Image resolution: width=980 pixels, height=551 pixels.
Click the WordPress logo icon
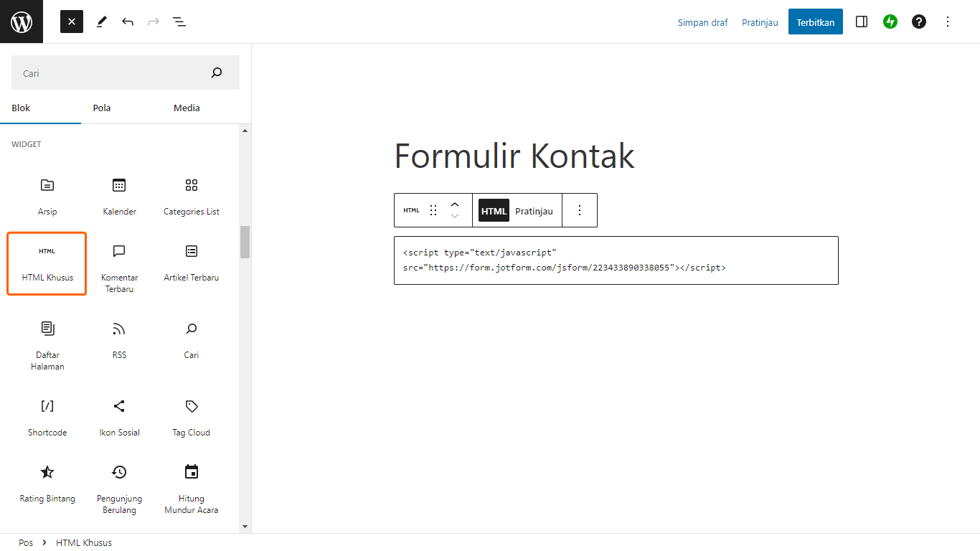(x=22, y=22)
